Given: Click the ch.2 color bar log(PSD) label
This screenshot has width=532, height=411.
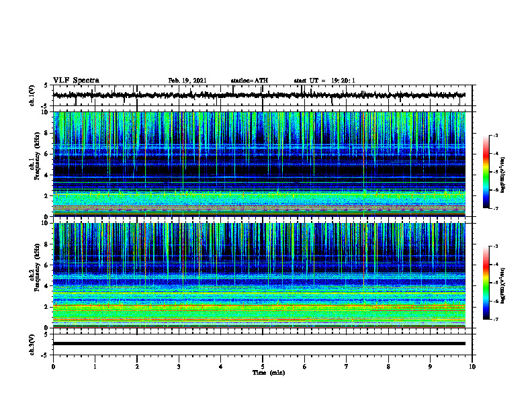Looking at the screenshot, I should pos(503,285).
